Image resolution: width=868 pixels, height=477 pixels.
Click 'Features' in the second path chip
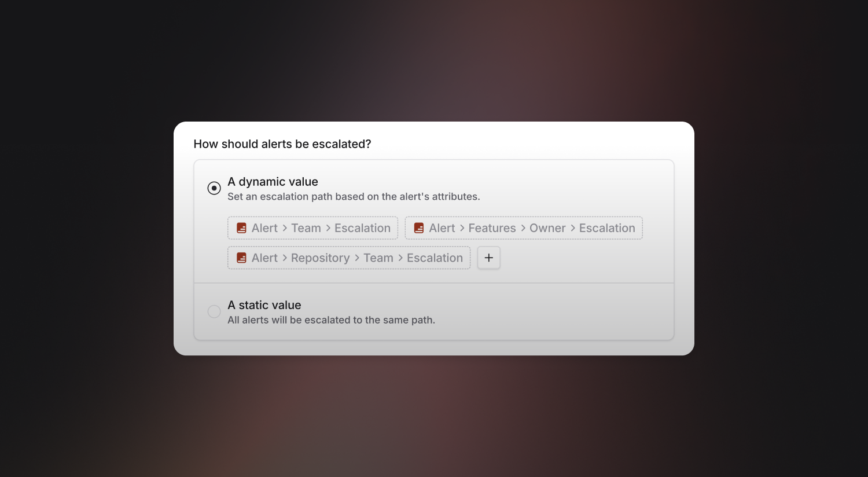click(492, 228)
